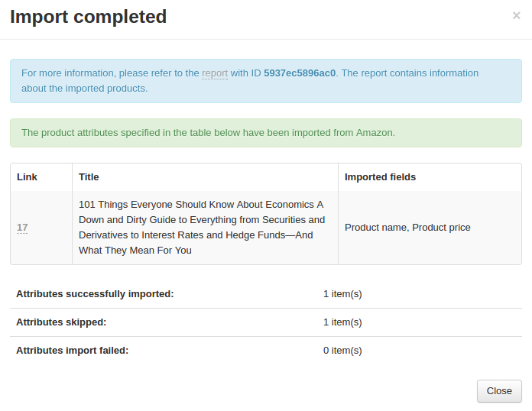Click the Attributes successfully imported label
The width and height of the screenshot is (532, 411).
click(x=95, y=294)
